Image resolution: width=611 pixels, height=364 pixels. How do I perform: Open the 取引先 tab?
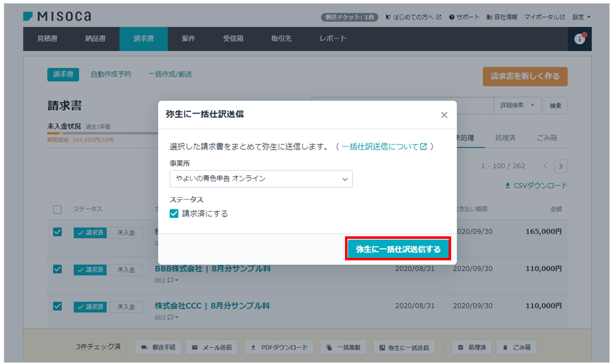[281, 39]
